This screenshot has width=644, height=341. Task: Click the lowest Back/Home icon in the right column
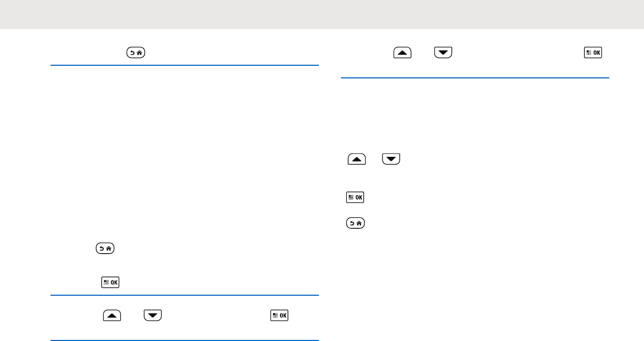[356, 223]
